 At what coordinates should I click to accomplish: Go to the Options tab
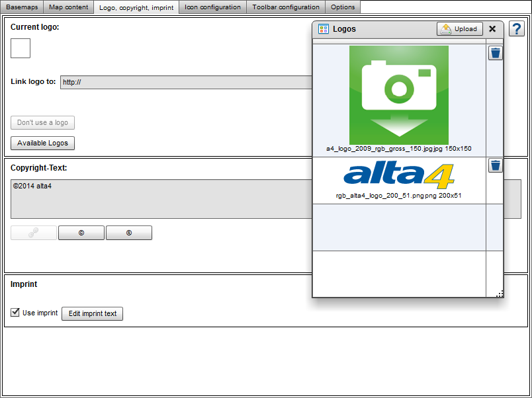[x=343, y=7]
